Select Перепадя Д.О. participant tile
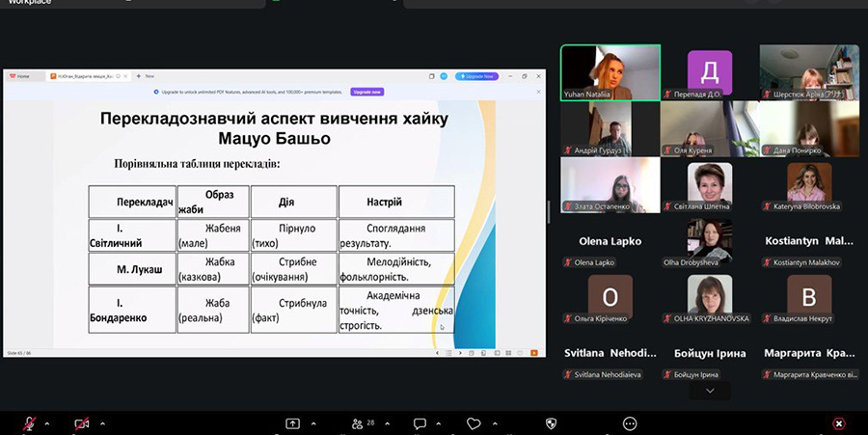 coord(710,72)
